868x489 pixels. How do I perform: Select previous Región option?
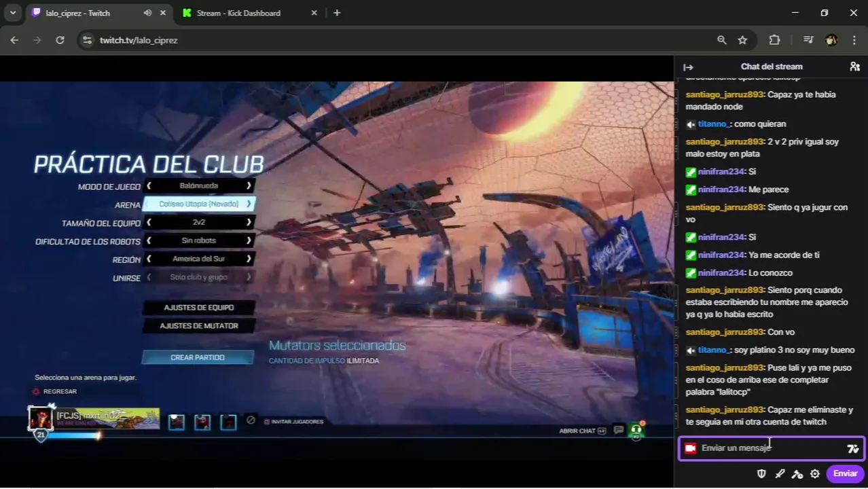(149, 259)
